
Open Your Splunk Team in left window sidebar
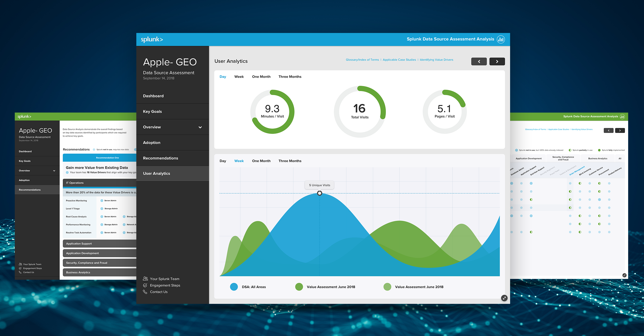coord(30,264)
